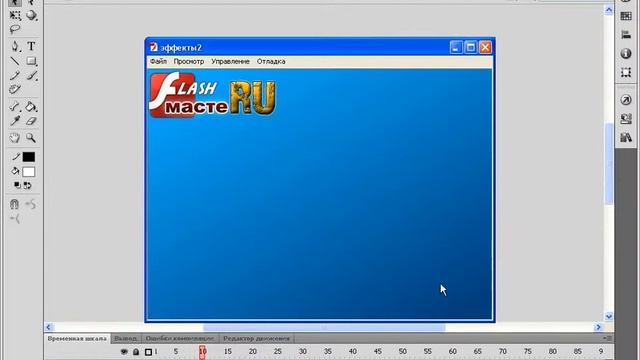Viewport: 640px width, 360px height.
Task: Select the Text tool
Action: click(x=31, y=46)
